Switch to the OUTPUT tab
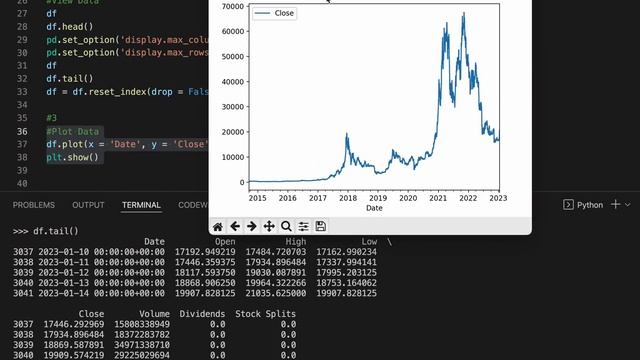640x360 pixels. (x=88, y=205)
